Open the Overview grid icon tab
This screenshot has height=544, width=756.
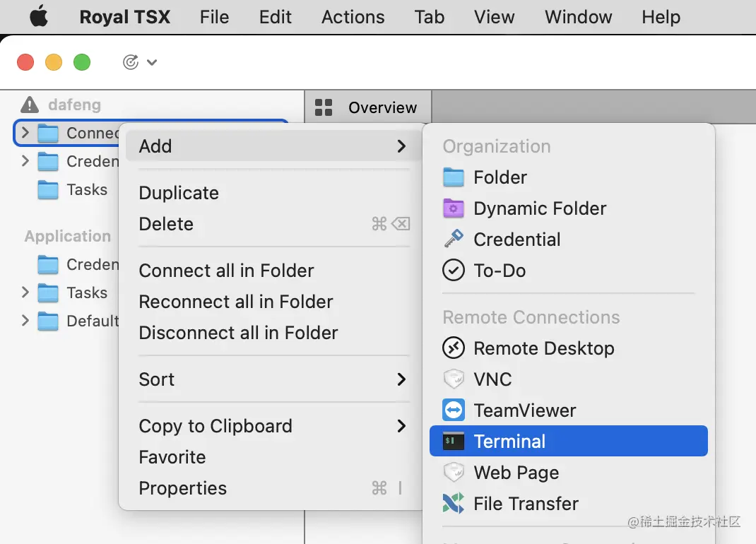click(324, 107)
